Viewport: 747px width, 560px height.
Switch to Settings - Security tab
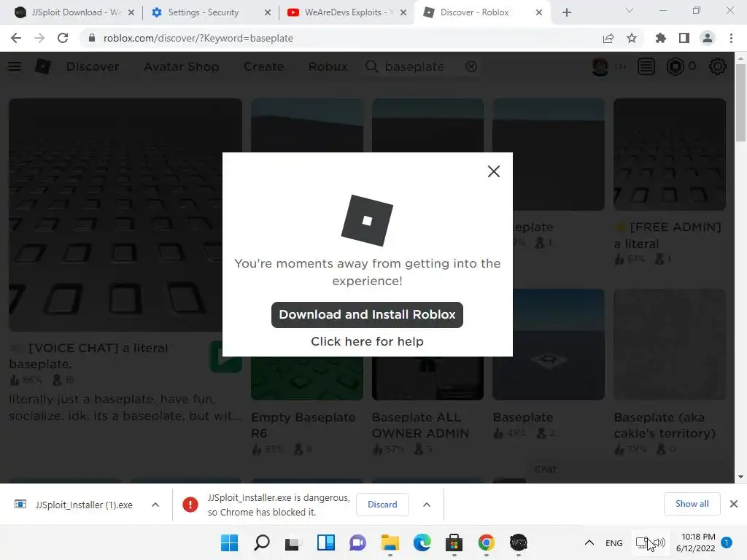(203, 12)
